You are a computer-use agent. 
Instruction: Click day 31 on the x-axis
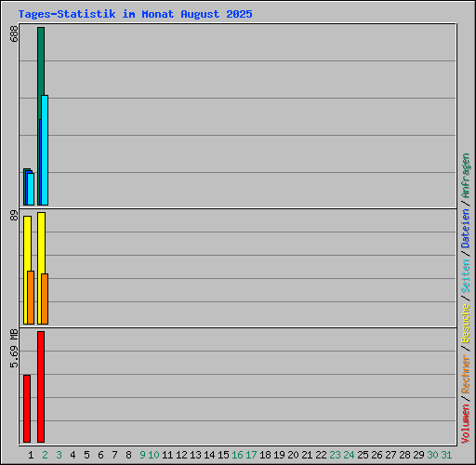[x=446, y=455]
